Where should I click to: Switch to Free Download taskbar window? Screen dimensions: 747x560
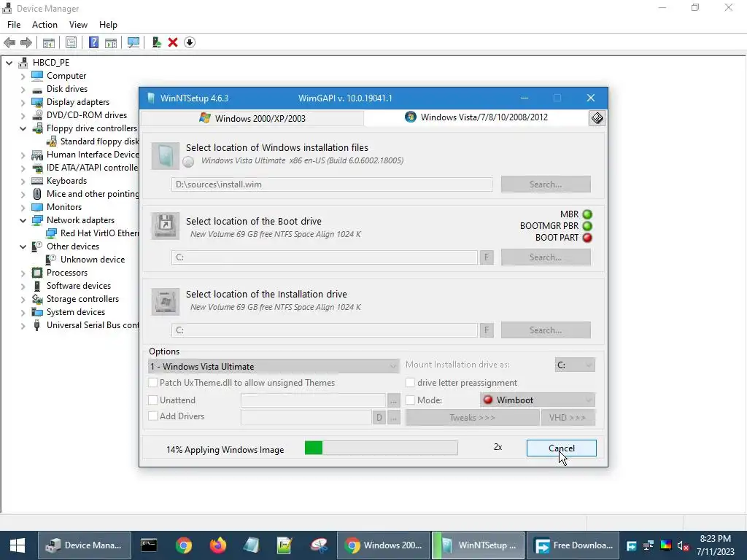click(573, 545)
